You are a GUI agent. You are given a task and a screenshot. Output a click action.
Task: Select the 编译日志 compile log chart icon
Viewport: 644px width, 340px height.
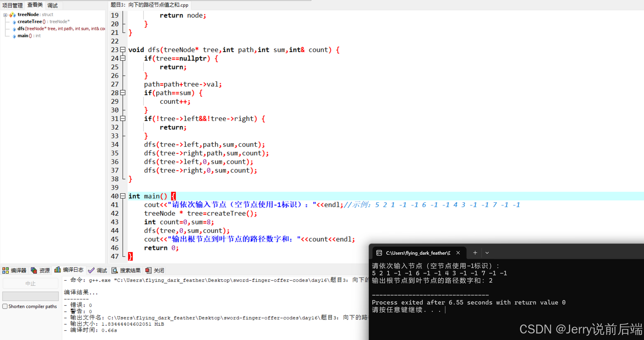[x=57, y=270]
